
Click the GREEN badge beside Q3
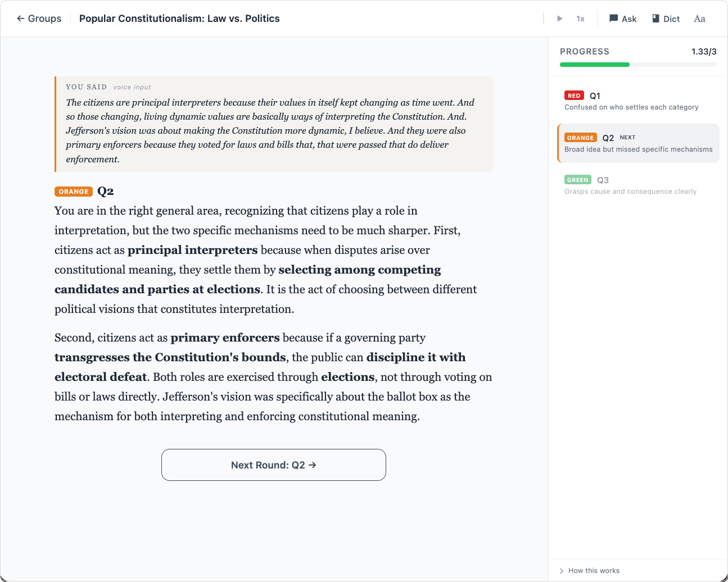pos(577,180)
